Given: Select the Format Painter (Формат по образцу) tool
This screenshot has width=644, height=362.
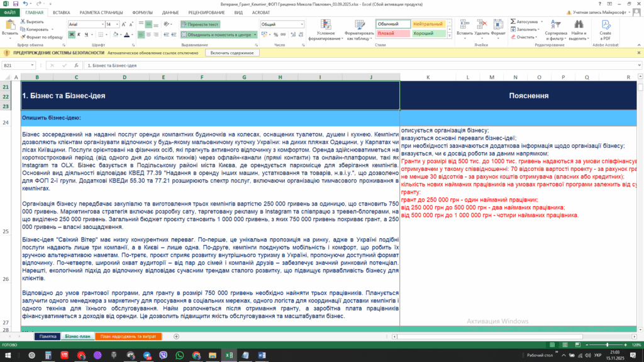Looking at the screenshot, I should (x=23, y=36).
